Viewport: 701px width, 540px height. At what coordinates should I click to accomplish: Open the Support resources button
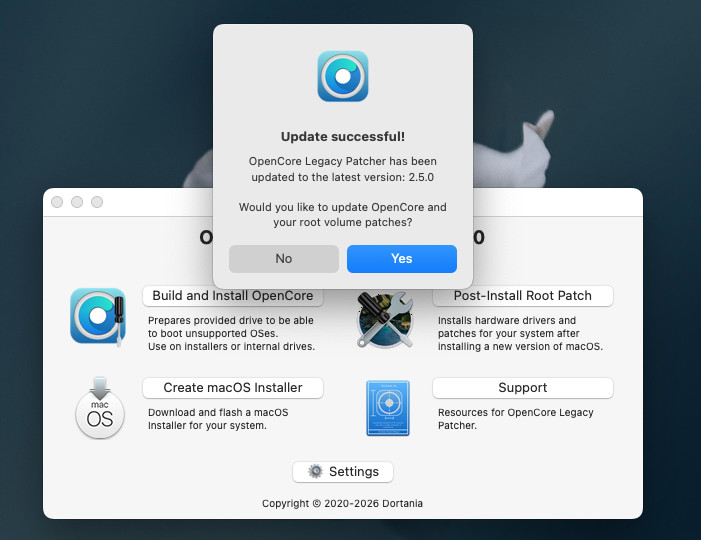pyautogui.click(x=523, y=388)
